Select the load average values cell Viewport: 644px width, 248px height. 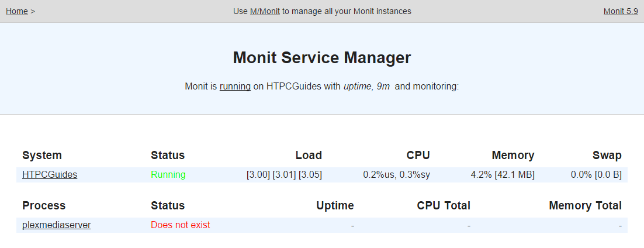coord(284,174)
